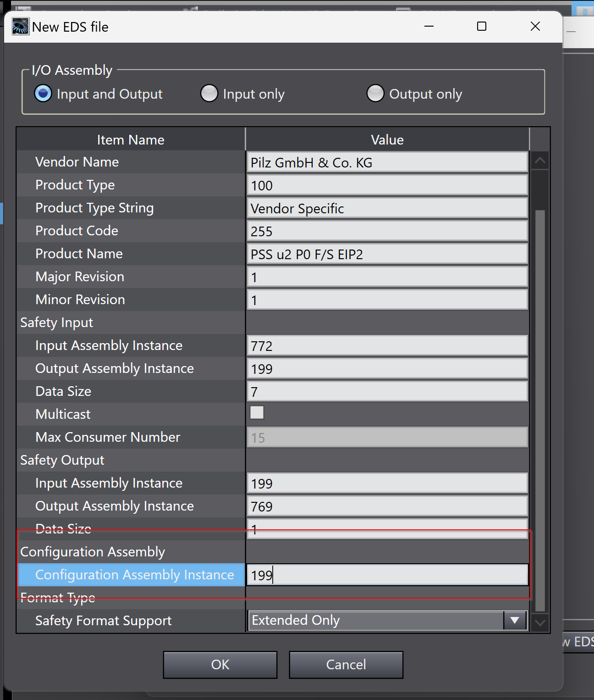The height and width of the screenshot is (700, 594).
Task: Select the Max Consumer Number row label
Action: 108,437
